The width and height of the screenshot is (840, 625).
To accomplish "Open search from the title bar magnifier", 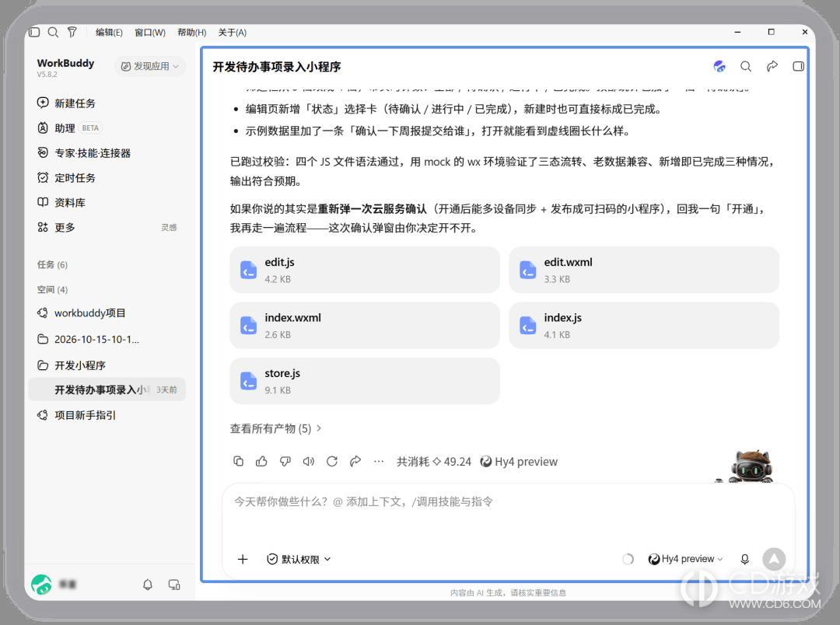I will pos(53,32).
